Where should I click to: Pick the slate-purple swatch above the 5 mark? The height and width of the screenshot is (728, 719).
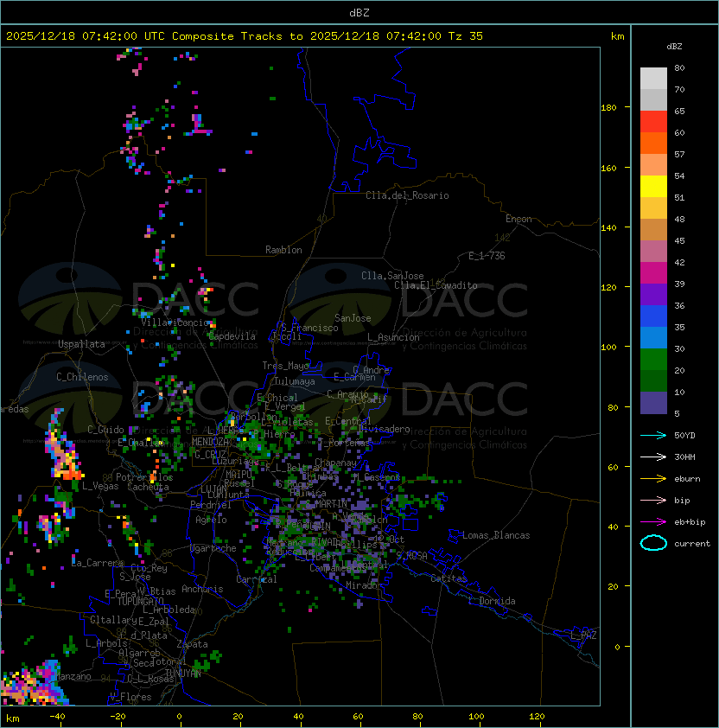pyautogui.click(x=653, y=403)
